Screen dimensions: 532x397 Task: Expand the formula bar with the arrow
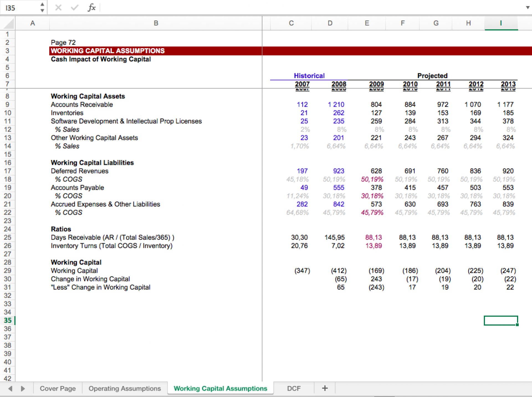(x=528, y=7)
